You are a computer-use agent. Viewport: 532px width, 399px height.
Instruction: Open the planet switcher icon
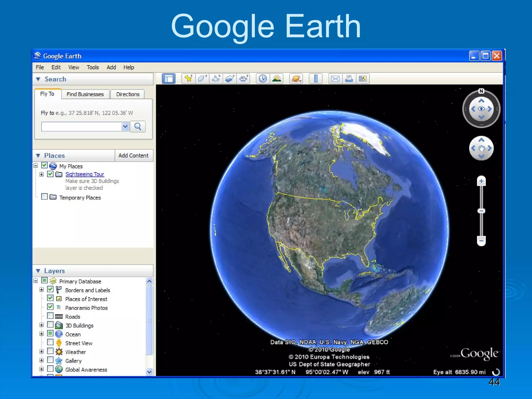pyautogui.click(x=296, y=78)
